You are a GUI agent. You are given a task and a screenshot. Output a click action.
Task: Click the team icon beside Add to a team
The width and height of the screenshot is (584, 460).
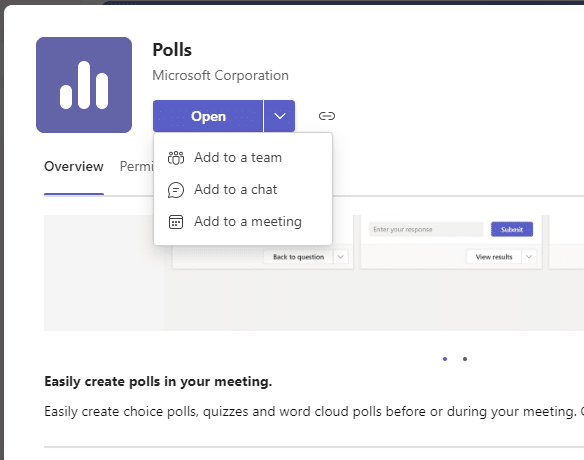176,158
